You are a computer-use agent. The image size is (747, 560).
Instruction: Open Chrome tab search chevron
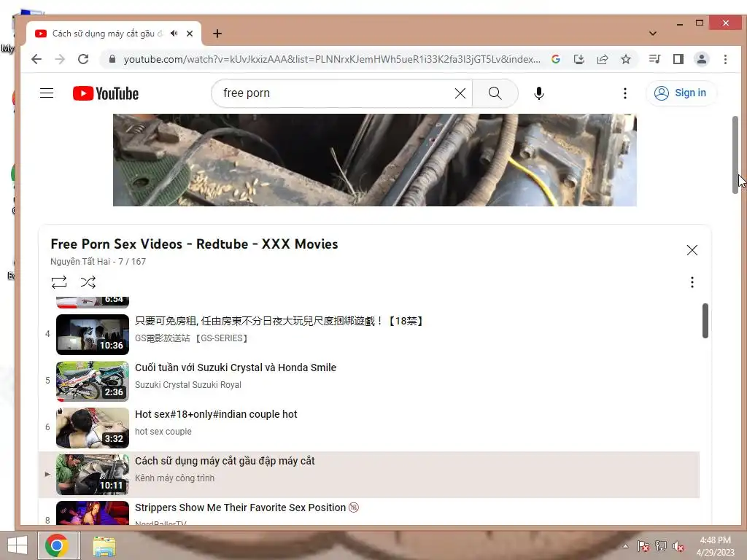(653, 34)
